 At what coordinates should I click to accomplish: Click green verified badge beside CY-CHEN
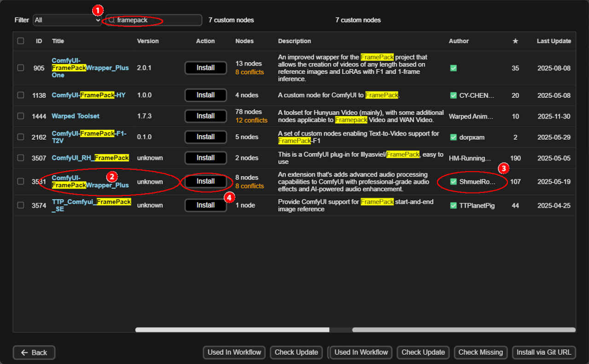(453, 95)
